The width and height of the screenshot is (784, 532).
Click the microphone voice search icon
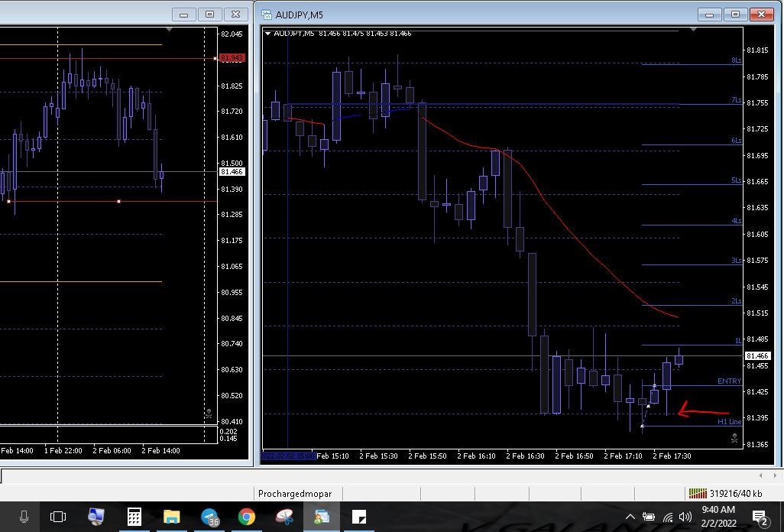point(24,517)
